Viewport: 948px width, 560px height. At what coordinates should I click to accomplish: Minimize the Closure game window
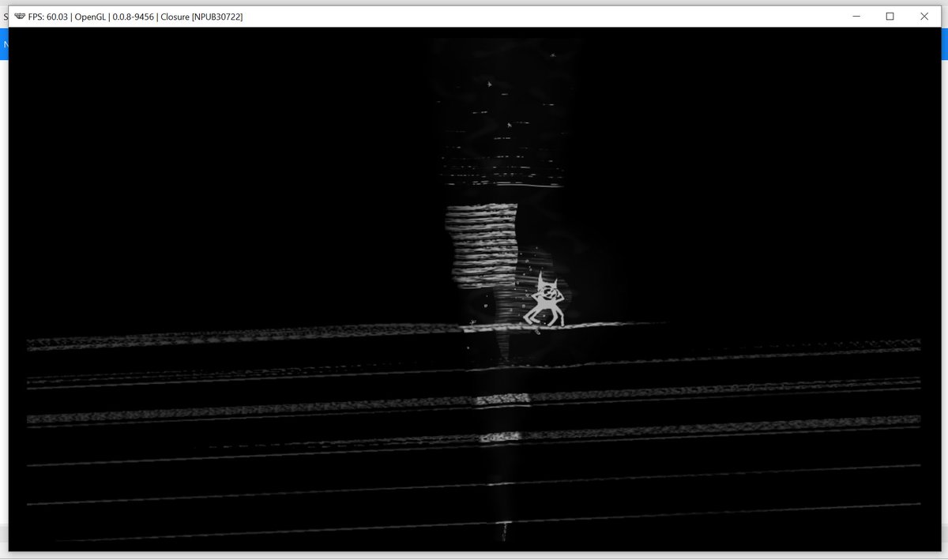point(856,17)
